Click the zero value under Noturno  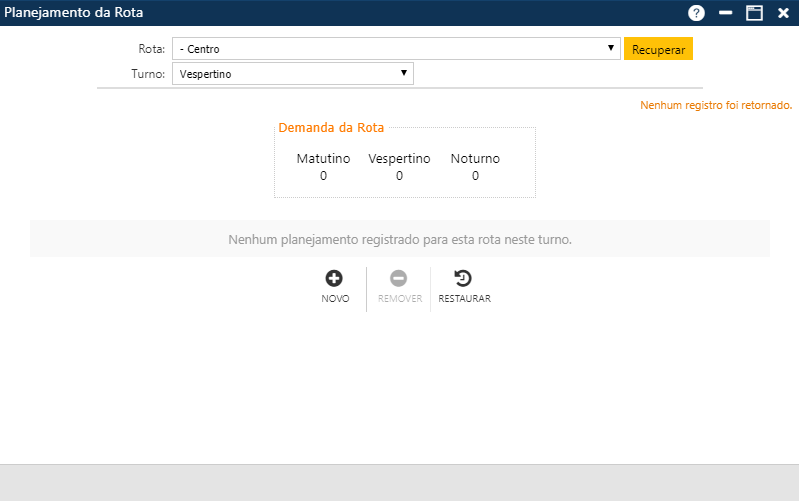coord(475,176)
